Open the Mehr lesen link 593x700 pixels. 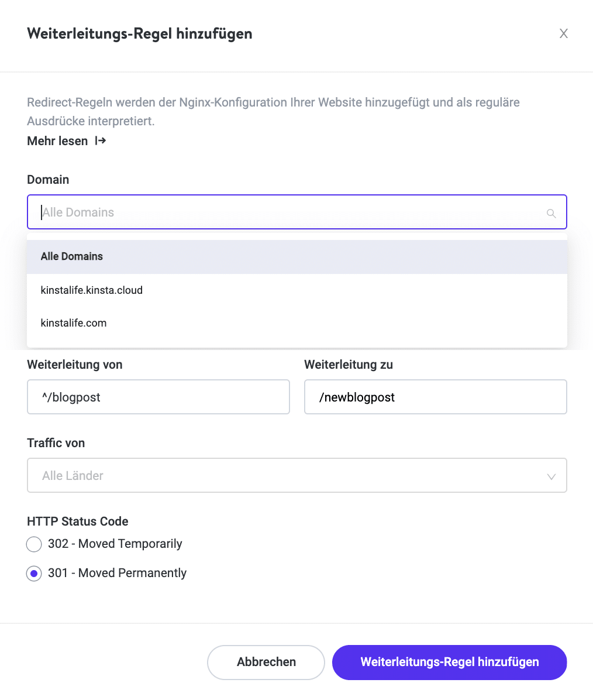[57, 141]
